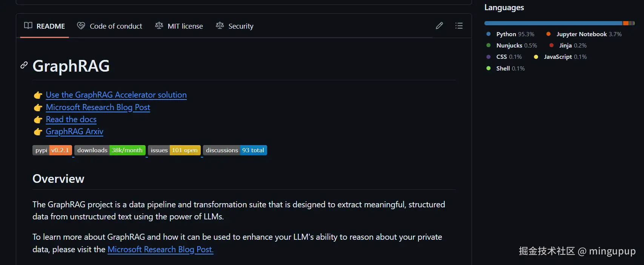Image resolution: width=644 pixels, height=265 pixels.
Task: Click the Python 95.3% language entry
Action: pos(515,34)
